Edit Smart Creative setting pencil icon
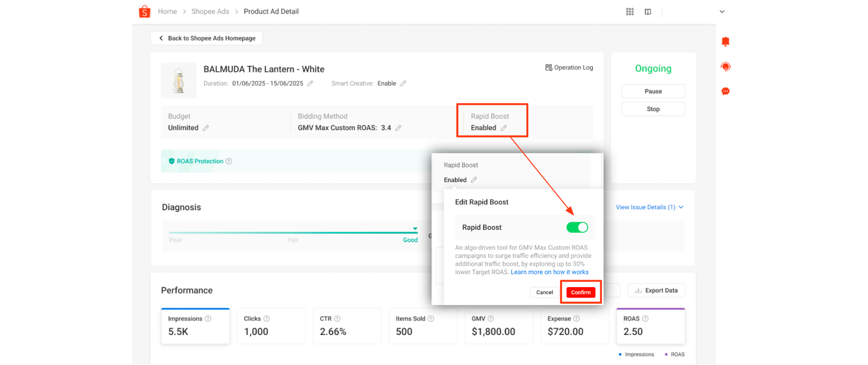Viewport: 868px width, 365px height. click(403, 84)
